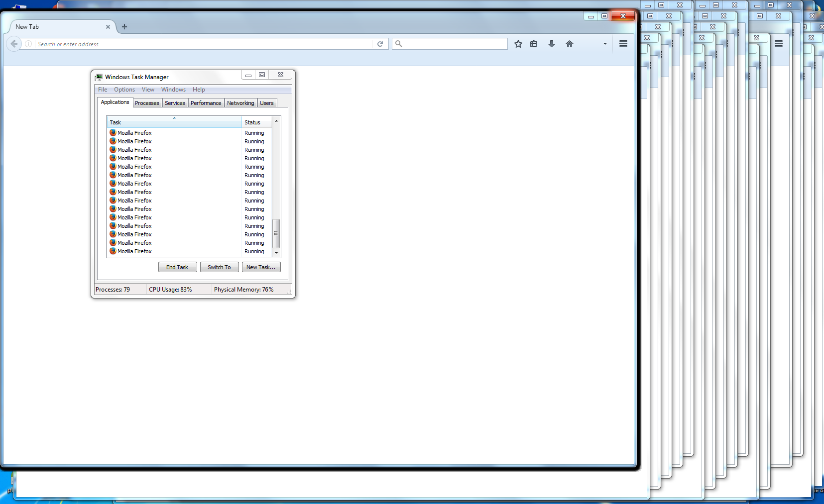Show bookmarks list icon in Firefox toolbar

point(534,44)
